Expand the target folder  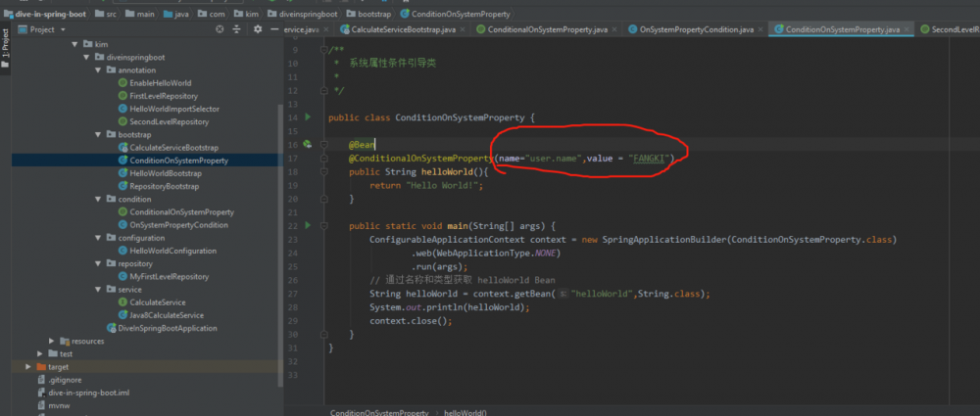pyautogui.click(x=28, y=367)
